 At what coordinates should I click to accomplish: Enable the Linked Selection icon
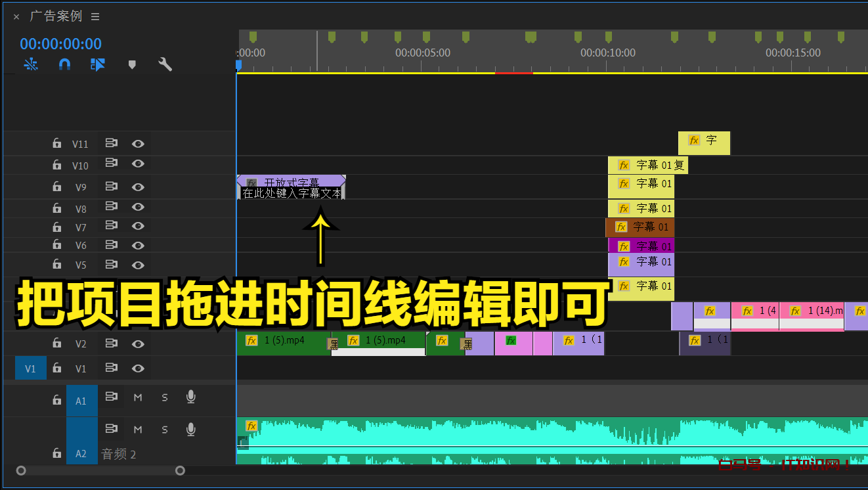(98, 64)
